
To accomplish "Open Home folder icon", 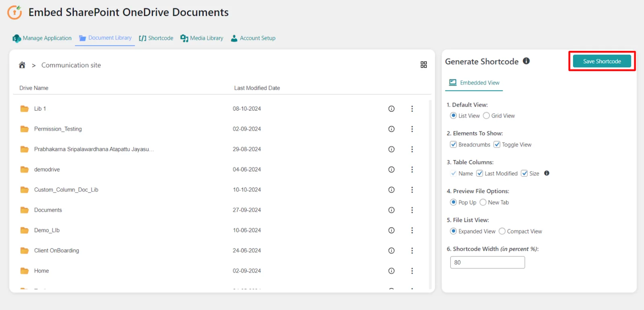I will tap(25, 271).
